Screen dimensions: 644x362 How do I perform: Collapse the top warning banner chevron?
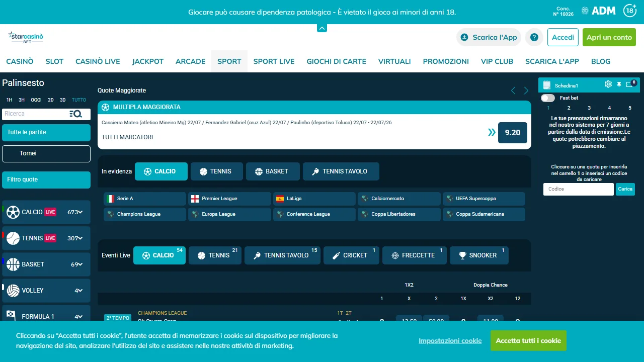(322, 28)
